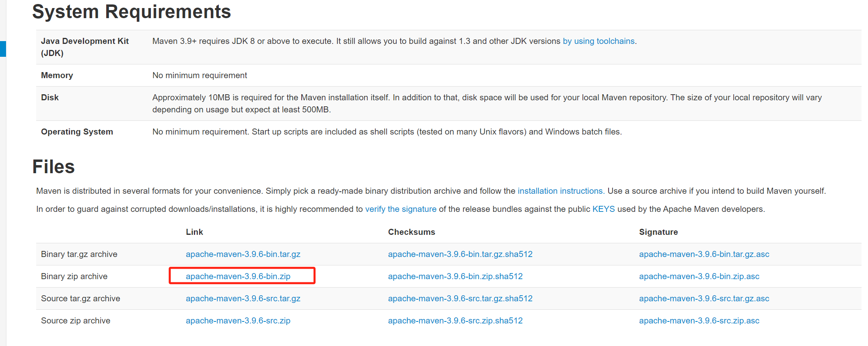
Task: Click the 'Signature' column header
Action: point(658,232)
